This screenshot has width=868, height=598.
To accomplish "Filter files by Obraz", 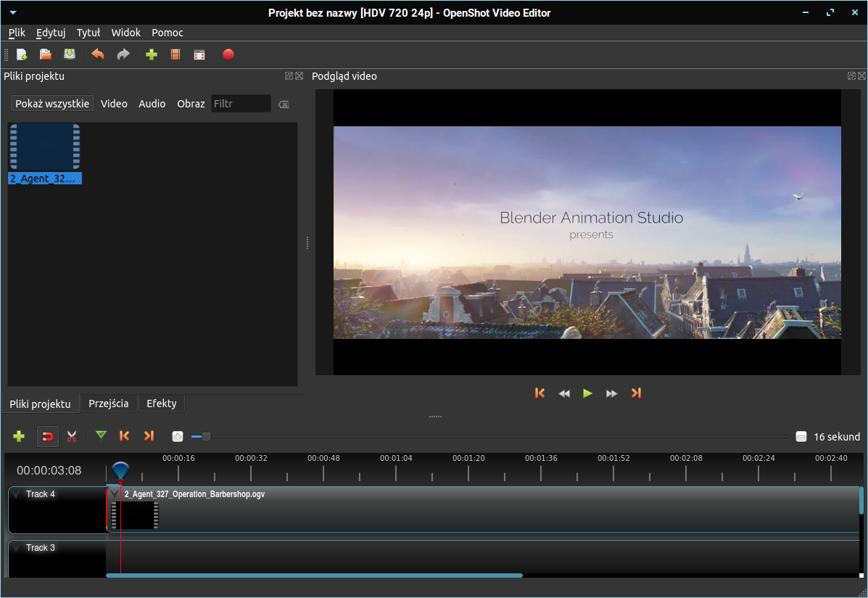I will click(x=191, y=104).
